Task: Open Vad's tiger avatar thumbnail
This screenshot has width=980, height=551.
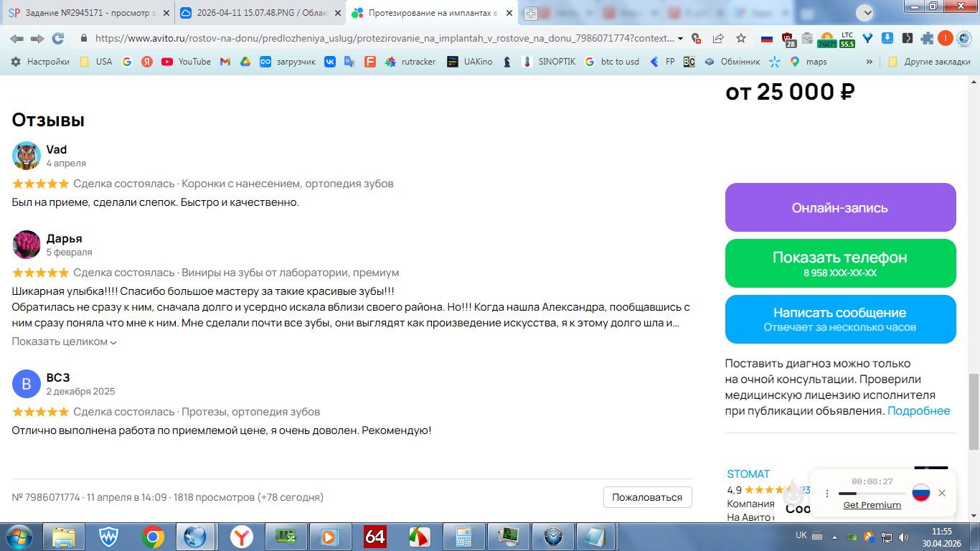Action: tap(27, 156)
